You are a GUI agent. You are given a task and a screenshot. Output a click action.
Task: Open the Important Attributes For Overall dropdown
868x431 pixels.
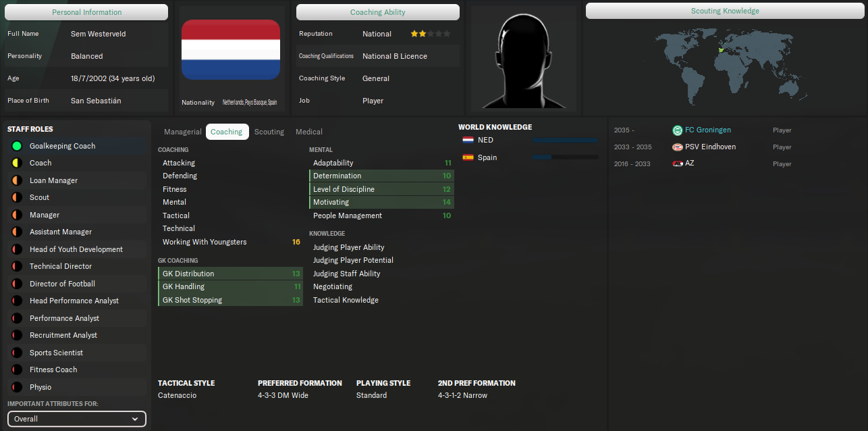pos(77,419)
